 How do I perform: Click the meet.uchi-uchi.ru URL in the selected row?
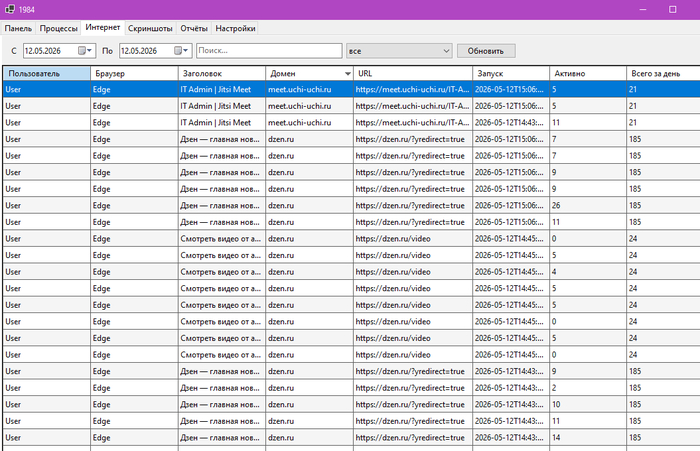point(412,89)
